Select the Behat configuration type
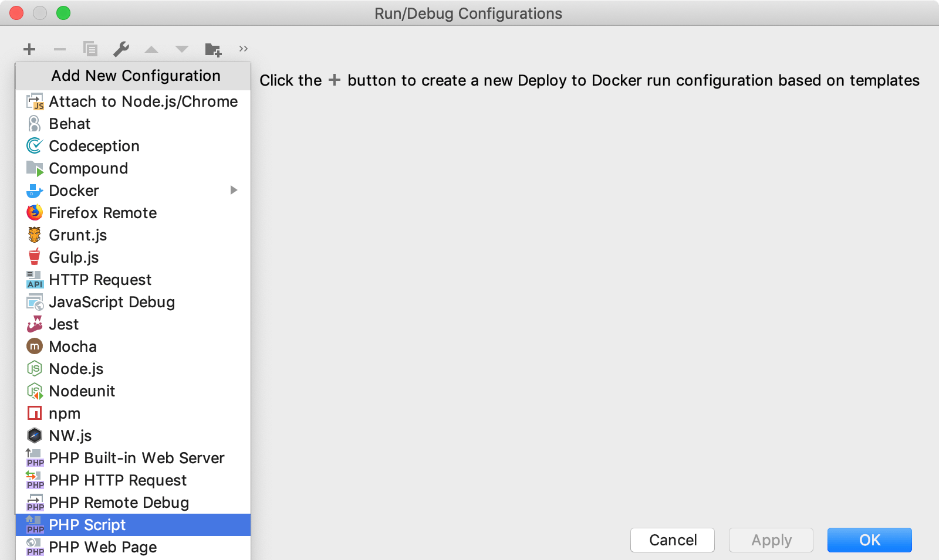Image resolution: width=939 pixels, height=560 pixels. [x=70, y=123]
